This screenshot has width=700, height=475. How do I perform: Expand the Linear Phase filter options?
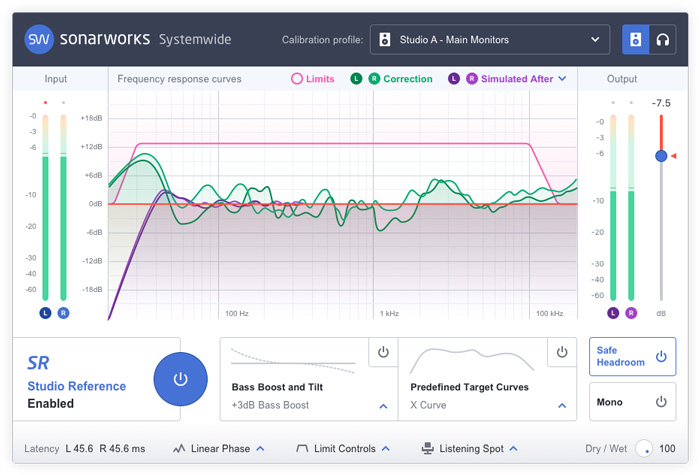point(260,449)
